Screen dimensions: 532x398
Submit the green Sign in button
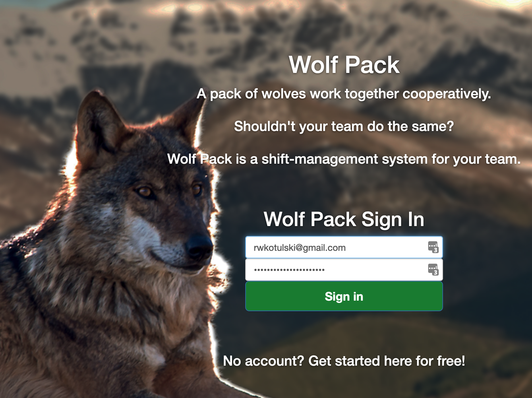pos(344,296)
